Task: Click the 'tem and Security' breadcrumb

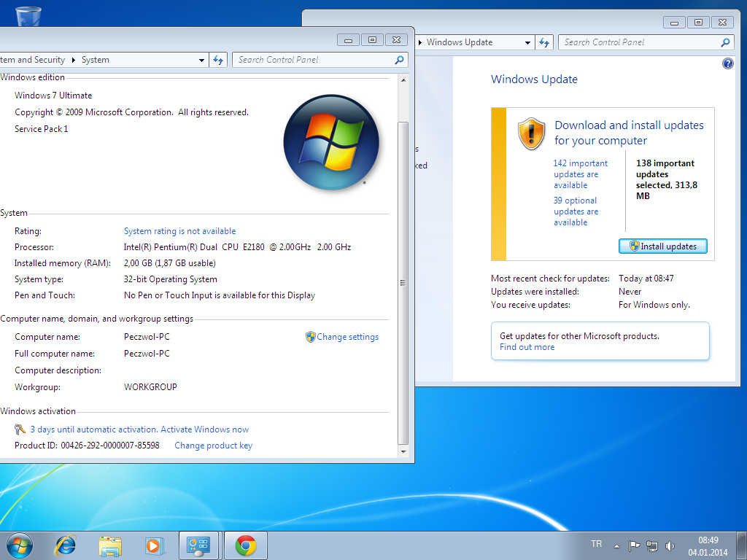Action: point(32,60)
